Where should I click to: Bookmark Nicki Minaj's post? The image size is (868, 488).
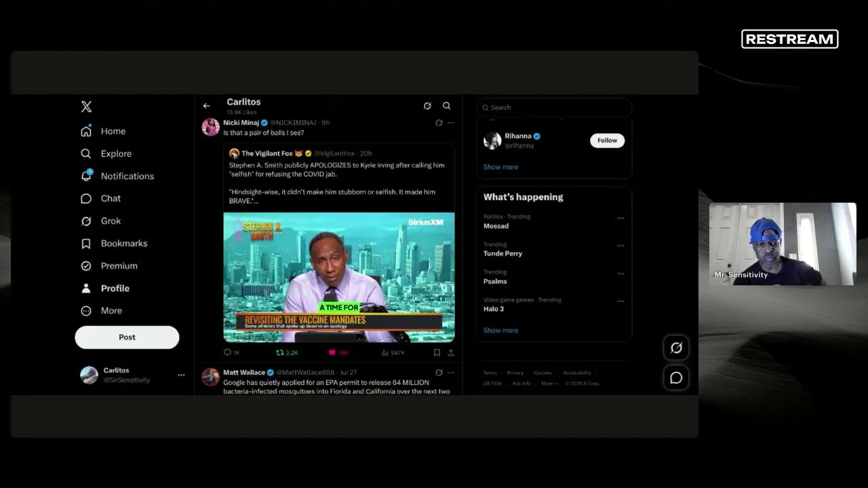(437, 352)
